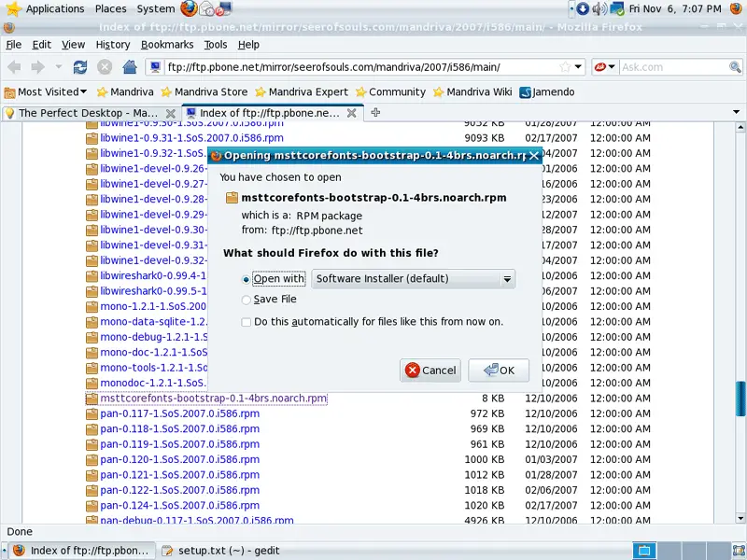Click the page scrollbar thumb
The width and height of the screenshot is (747, 560).
tap(740, 399)
